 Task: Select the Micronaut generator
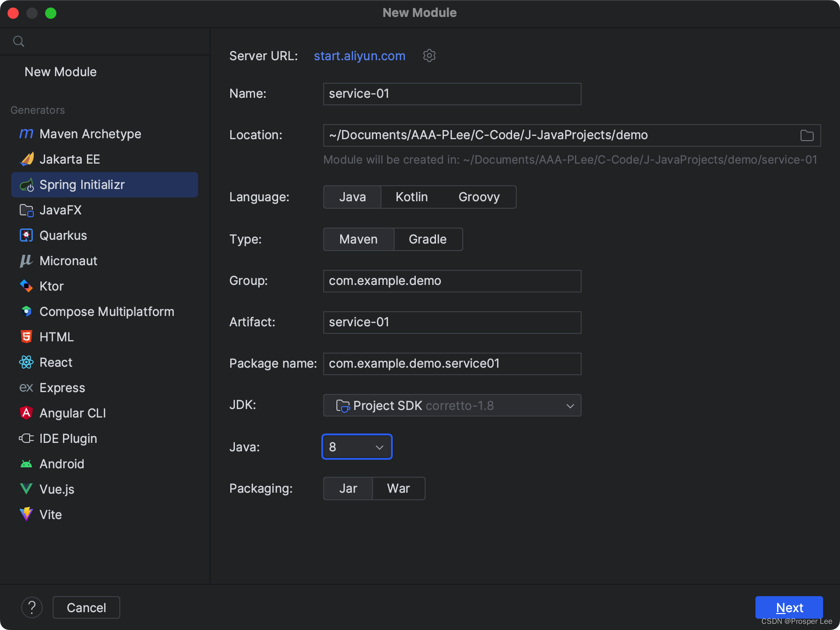point(104,261)
